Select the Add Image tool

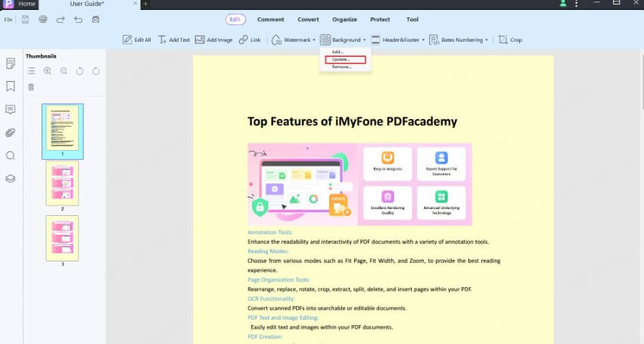(213, 40)
